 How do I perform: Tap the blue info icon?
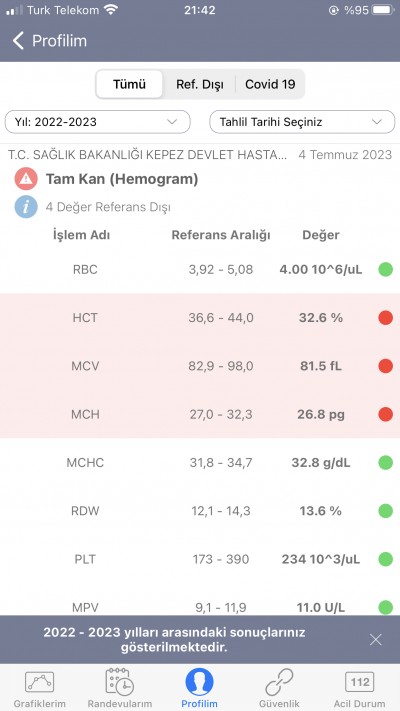point(26,207)
